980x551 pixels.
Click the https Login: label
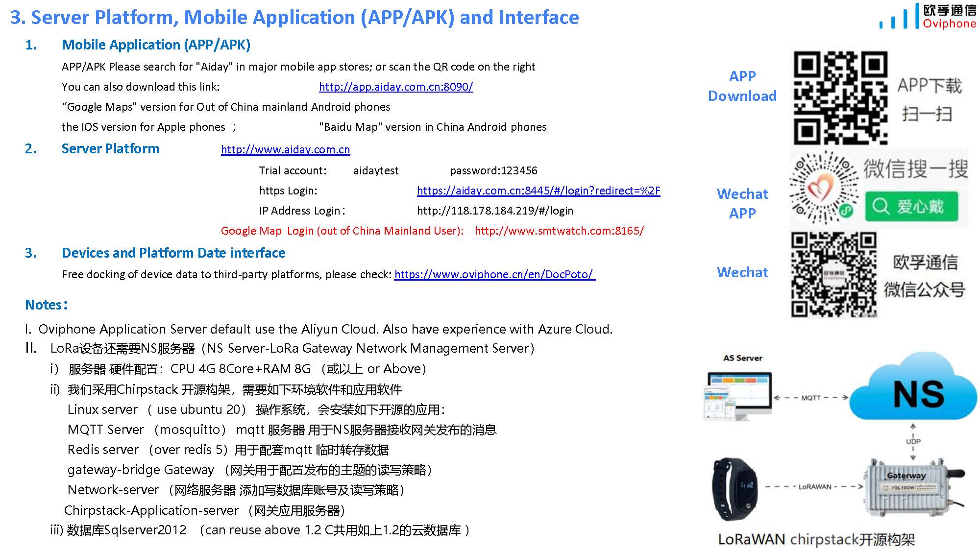[x=288, y=191]
